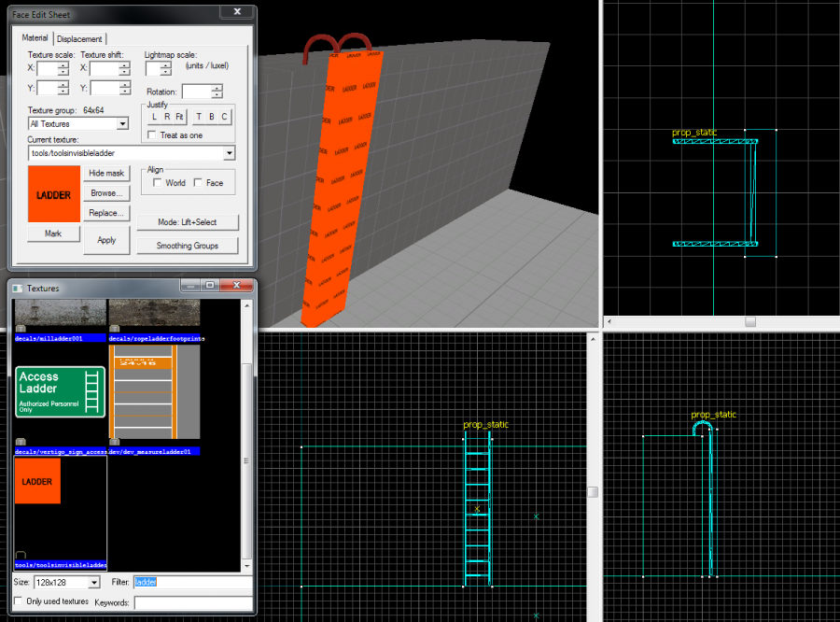The width and height of the screenshot is (840, 622).
Task: Click the Justify Center (C) button
Action: (224, 117)
